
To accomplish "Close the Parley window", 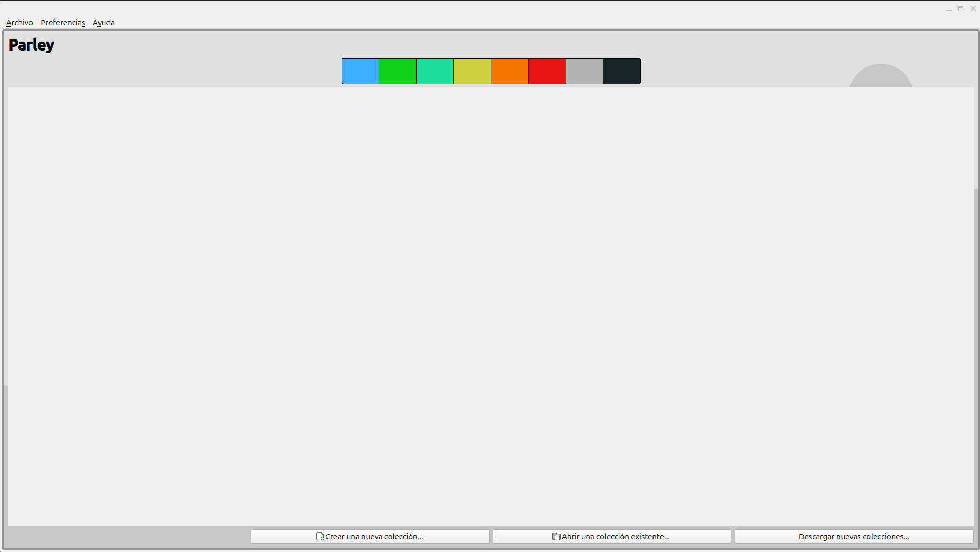I will [x=973, y=9].
